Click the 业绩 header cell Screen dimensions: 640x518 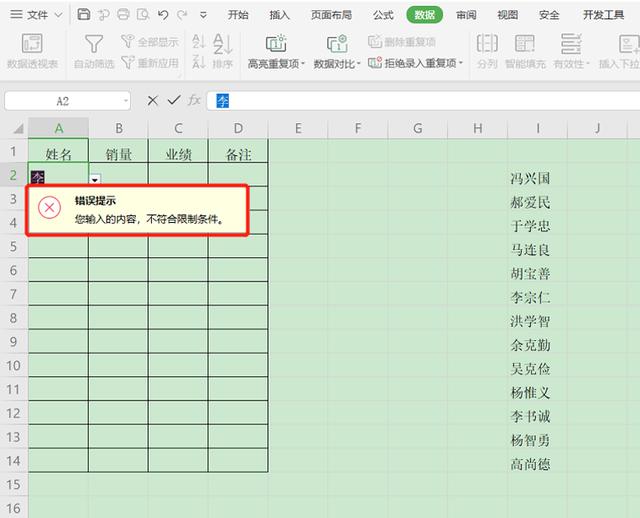pyautogui.click(x=178, y=151)
